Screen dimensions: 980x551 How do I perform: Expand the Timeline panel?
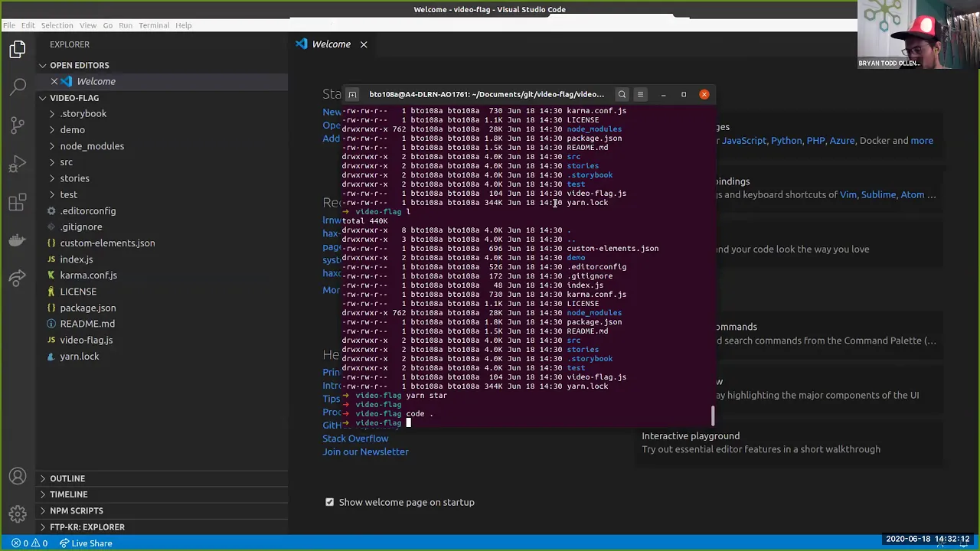163,494
